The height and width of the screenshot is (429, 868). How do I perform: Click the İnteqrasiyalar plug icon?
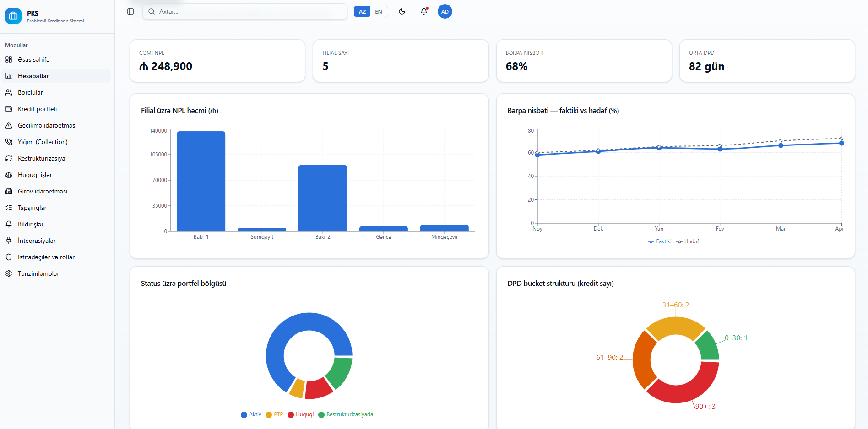click(9, 241)
